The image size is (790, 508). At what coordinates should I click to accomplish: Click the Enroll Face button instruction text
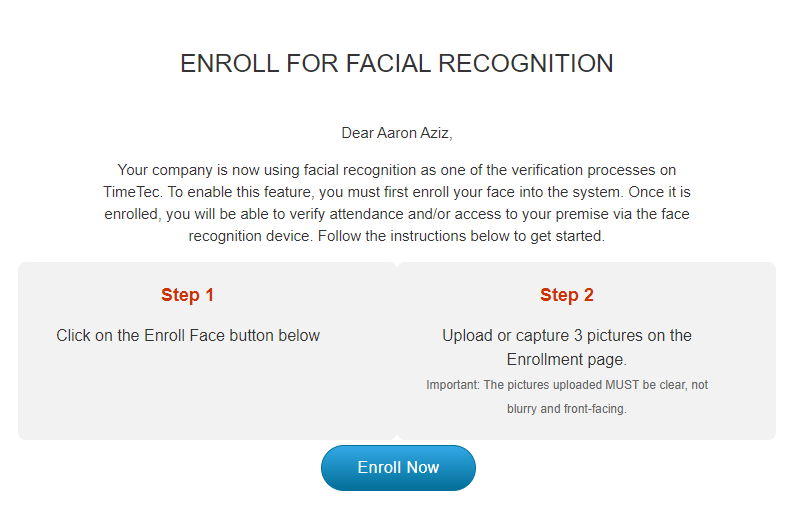click(188, 336)
